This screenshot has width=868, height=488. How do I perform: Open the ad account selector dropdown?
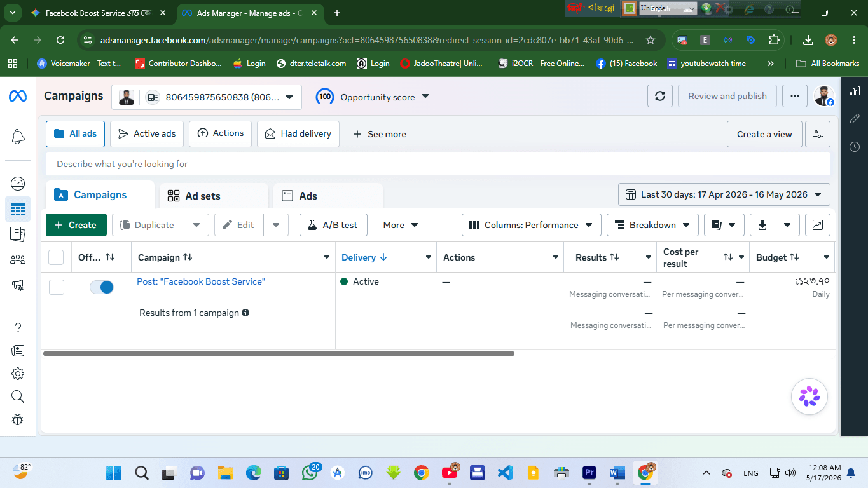(x=206, y=97)
